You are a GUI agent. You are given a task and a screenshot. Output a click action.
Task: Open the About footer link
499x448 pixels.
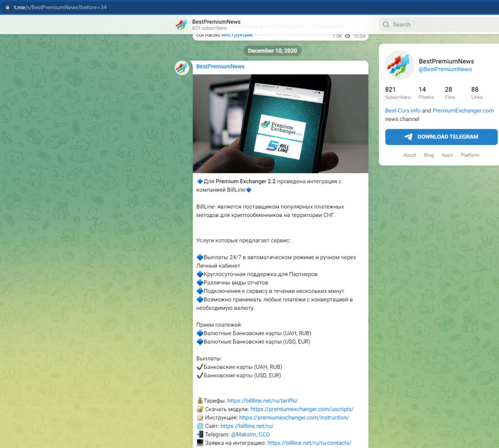409,155
